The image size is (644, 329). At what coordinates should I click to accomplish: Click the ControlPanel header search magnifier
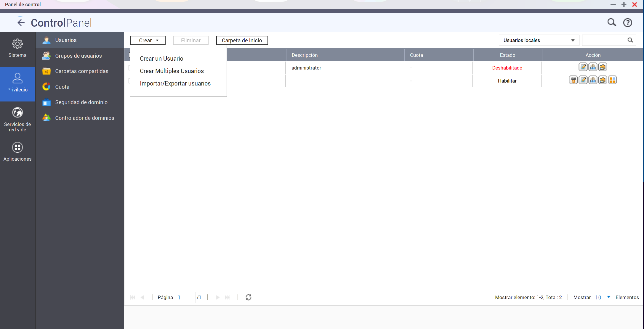click(x=611, y=22)
